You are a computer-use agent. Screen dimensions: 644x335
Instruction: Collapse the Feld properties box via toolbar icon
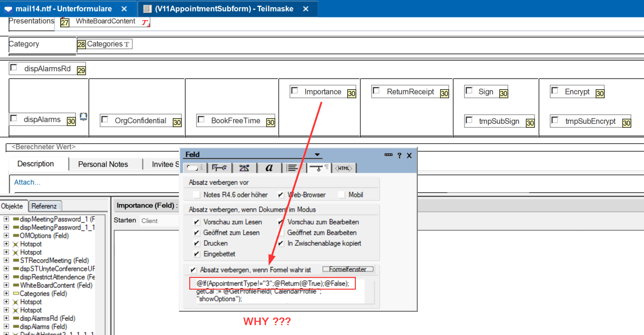[388, 155]
